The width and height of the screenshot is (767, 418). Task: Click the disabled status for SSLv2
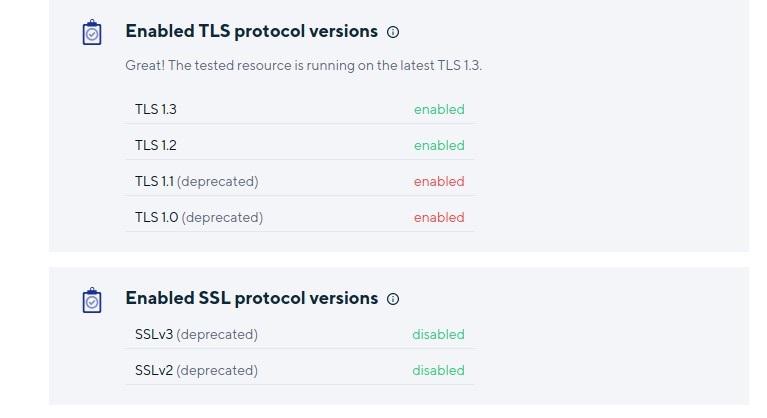[x=438, y=371]
